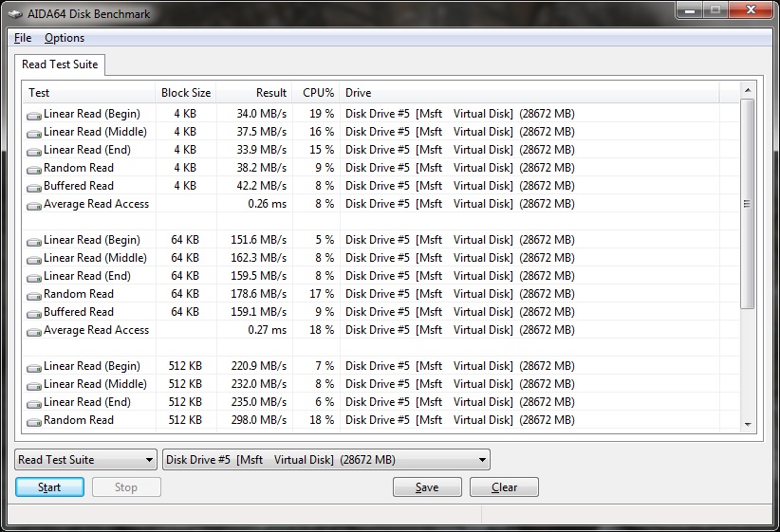Viewport: 780px width, 532px height.
Task: Click the Clear button
Action: (504, 487)
